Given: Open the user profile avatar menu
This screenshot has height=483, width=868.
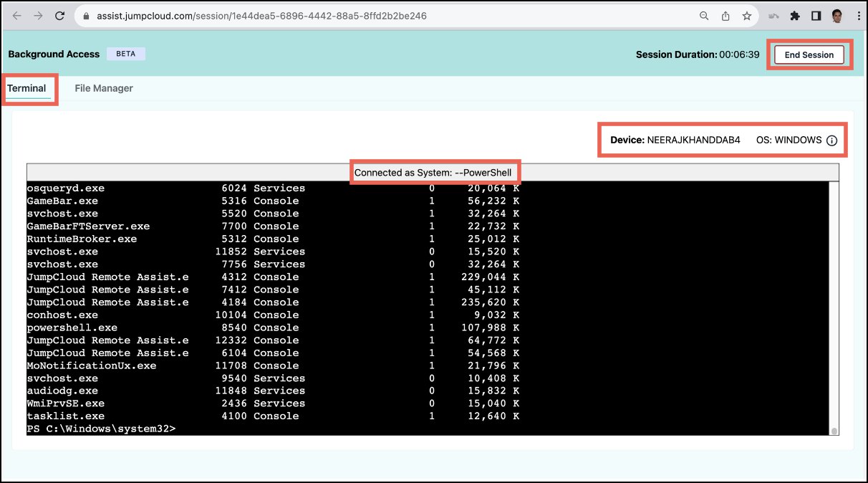Looking at the screenshot, I should (836, 16).
